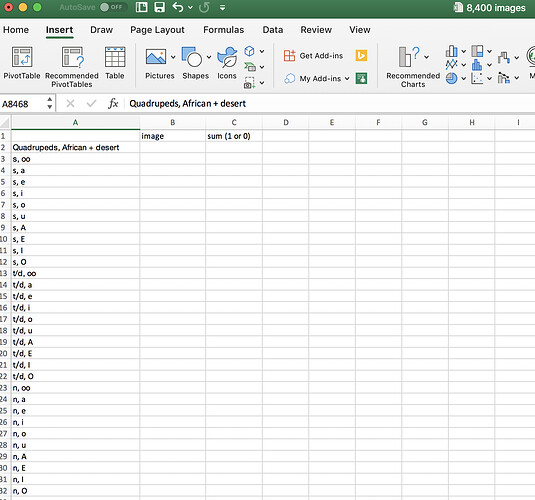Go to the Formulas tab

click(223, 30)
